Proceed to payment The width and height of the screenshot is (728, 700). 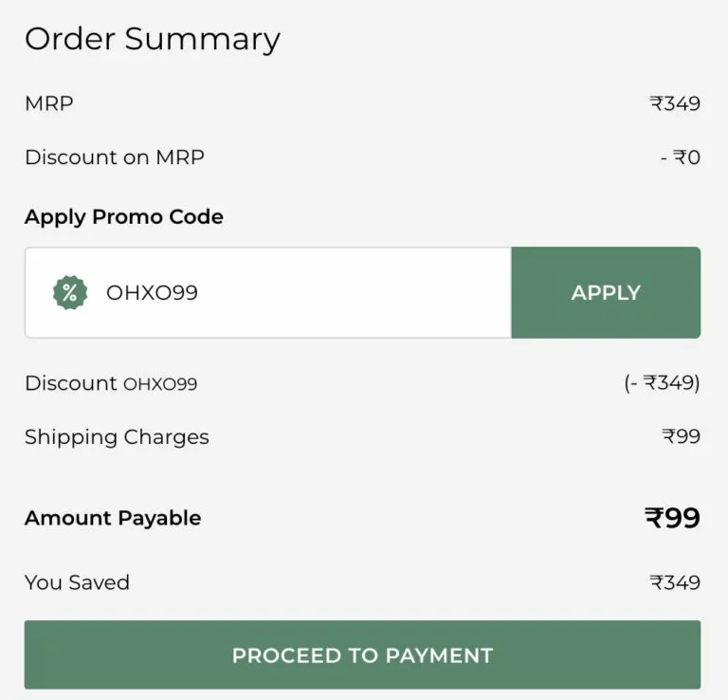click(363, 654)
